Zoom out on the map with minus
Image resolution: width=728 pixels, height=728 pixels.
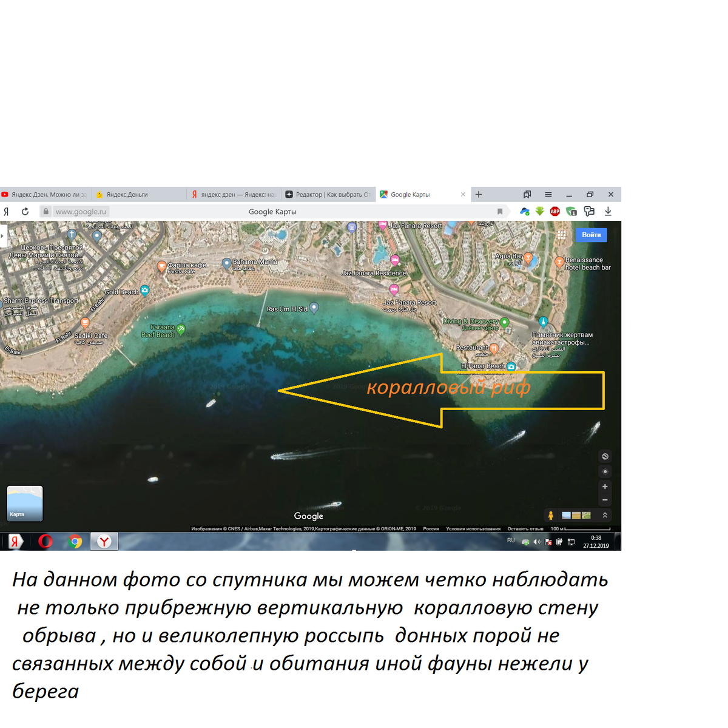[605, 500]
